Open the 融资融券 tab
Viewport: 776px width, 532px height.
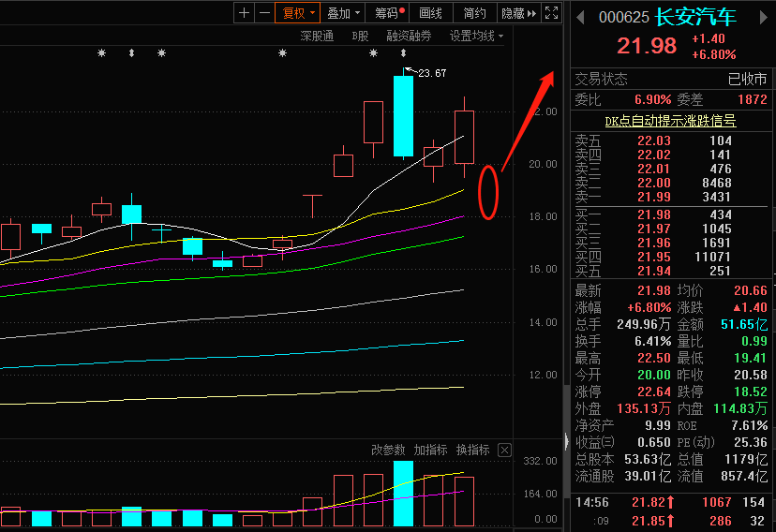(x=409, y=37)
